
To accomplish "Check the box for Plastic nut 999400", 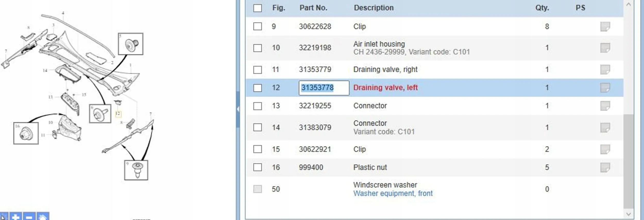I will [x=257, y=167].
